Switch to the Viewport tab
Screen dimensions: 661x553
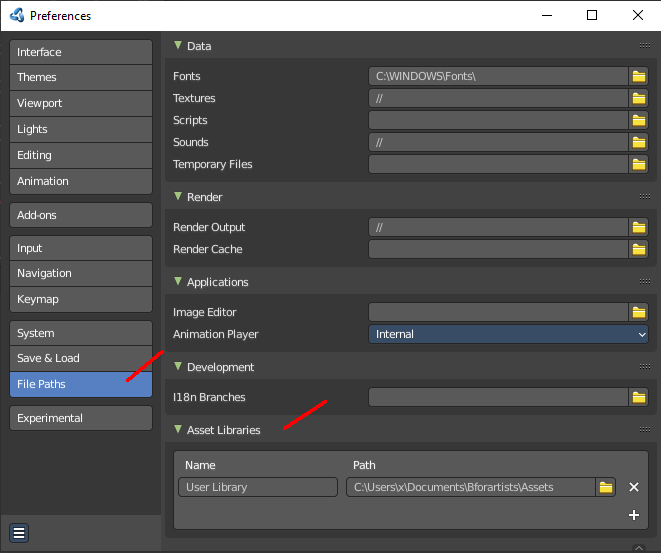point(81,104)
